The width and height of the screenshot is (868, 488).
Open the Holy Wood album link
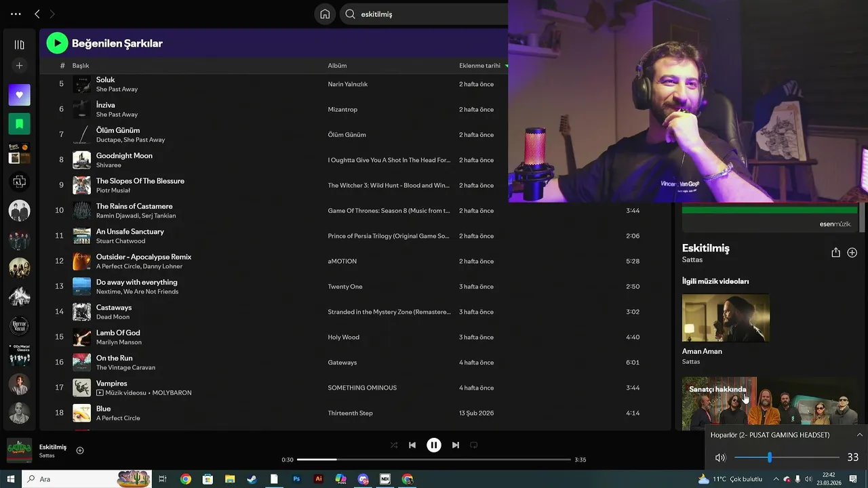click(x=343, y=337)
